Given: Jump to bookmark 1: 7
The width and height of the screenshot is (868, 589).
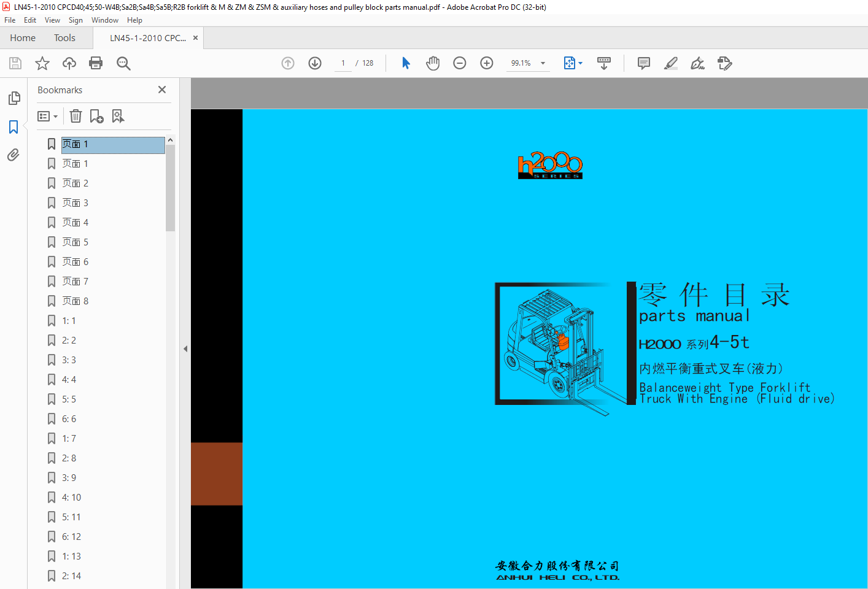Looking at the screenshot, I should pyautogui.click(x=69, y=439).
